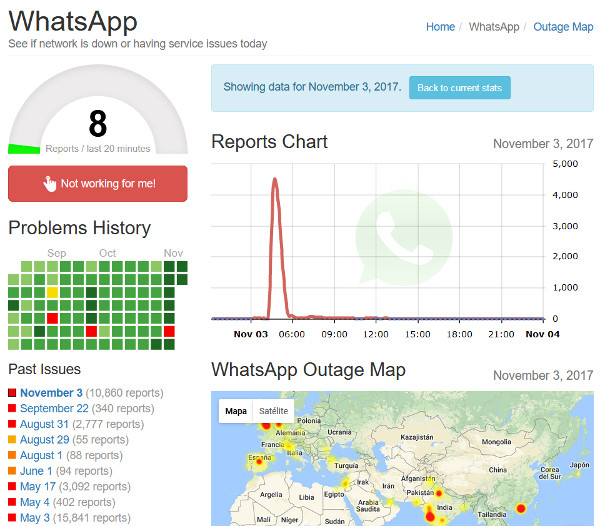Image resolution: width=600 pixels, height=526 pixels.
Task: Open the May 17 past issue
Action: (x=38, y=487)
